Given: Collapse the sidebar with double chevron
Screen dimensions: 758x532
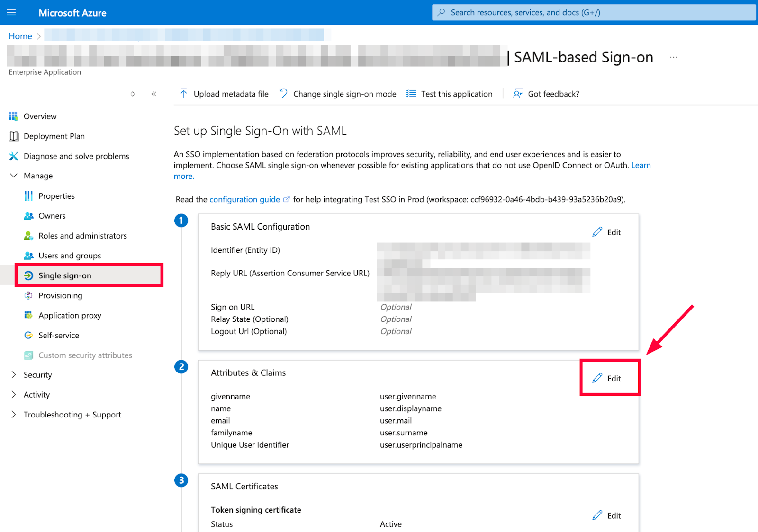Looking at the screenshot, I should coord(154,94).
